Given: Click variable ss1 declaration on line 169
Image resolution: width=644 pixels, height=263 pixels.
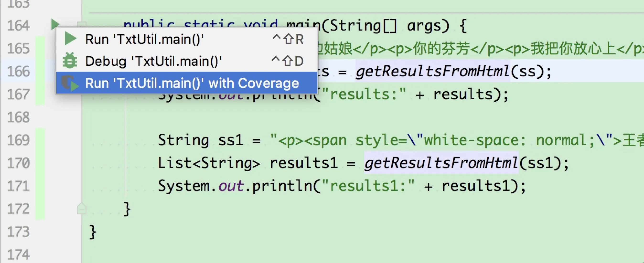Looking at the screenshot, I should [231, 140].
